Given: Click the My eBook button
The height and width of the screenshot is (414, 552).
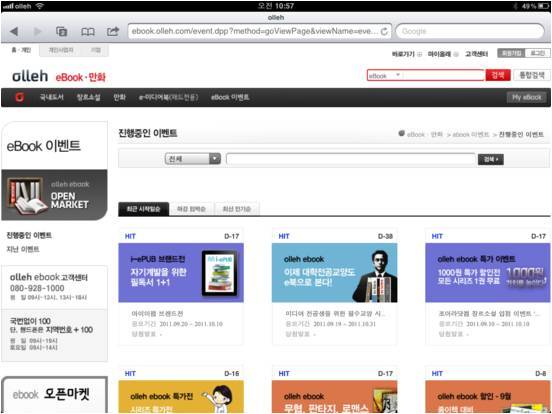Looking at the screenshot, I should click(x=527, y=97).
